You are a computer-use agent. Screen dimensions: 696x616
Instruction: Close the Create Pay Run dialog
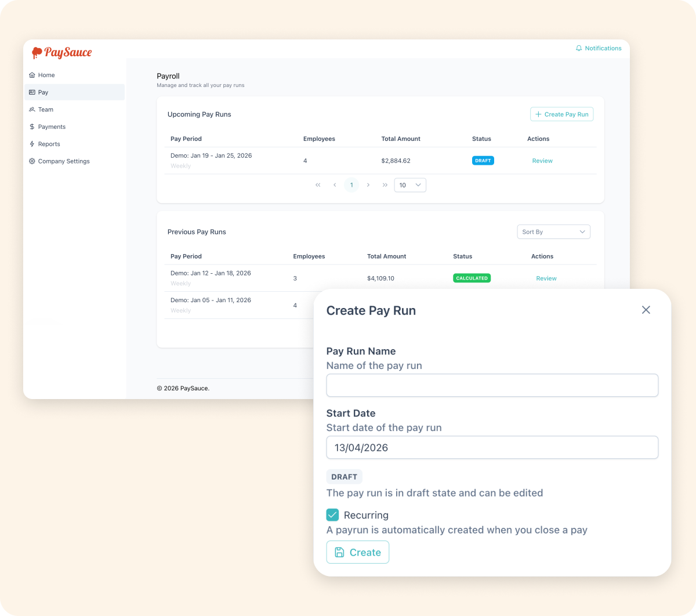(x=646, y=310)
